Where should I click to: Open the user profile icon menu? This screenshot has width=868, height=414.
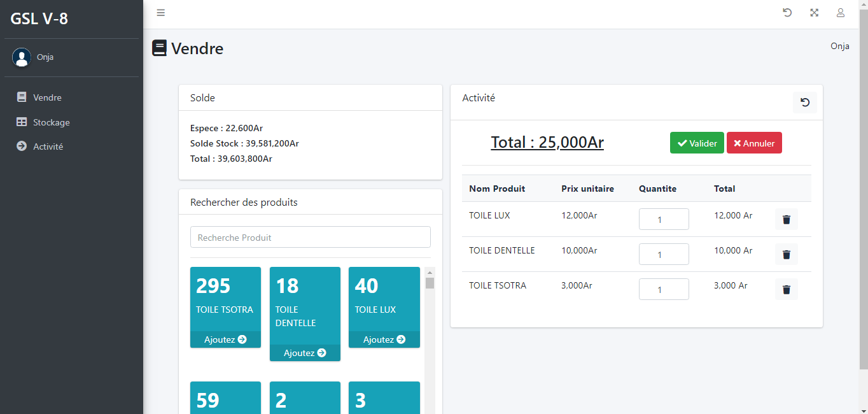841,13
